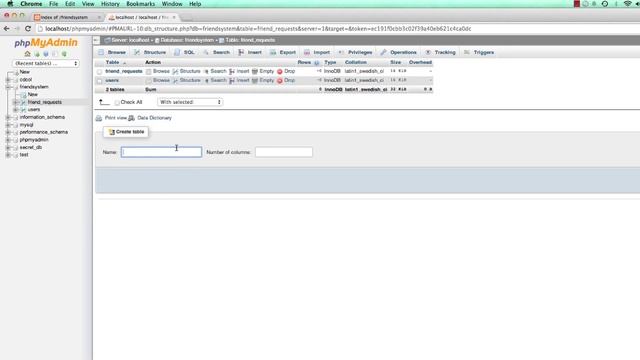Click the Data Dictionary icon
Screen dimensions: 640x360
click(x=131, y=118)
